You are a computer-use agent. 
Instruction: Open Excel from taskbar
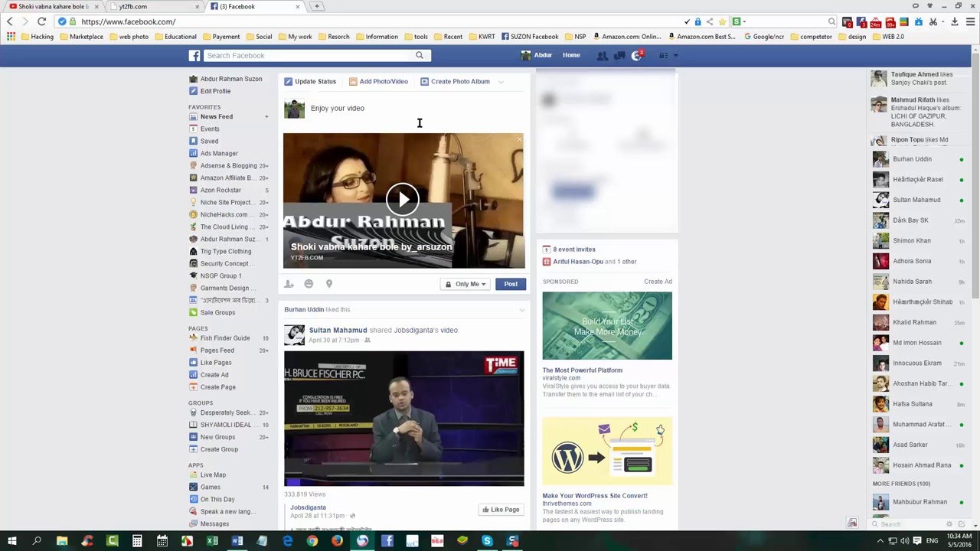point(212,540)
